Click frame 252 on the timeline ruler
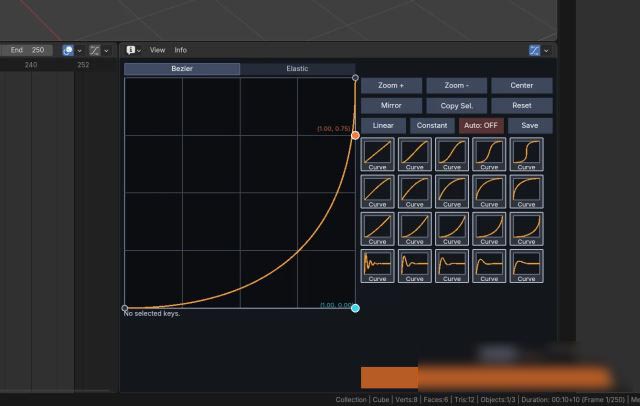 83,64
